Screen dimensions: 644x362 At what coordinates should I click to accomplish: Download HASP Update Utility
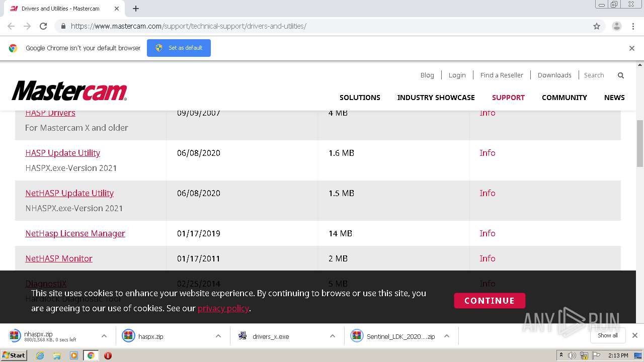(62, 153)
